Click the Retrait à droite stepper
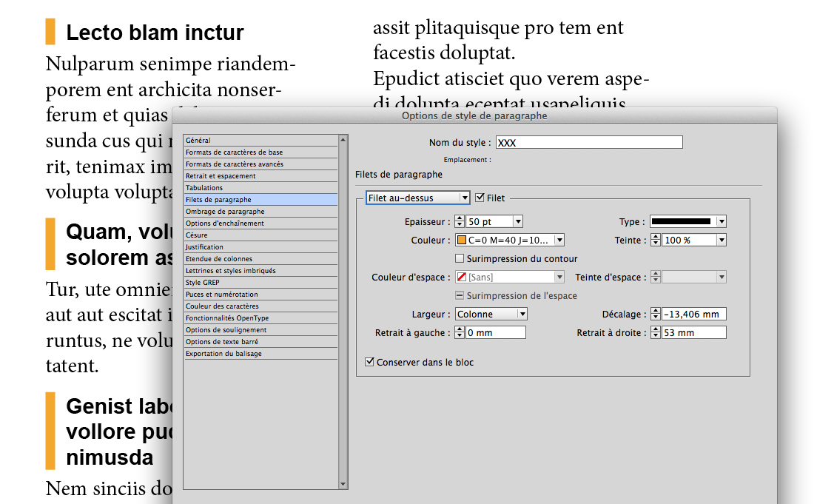The image size is (817, 504). (656, 332)
